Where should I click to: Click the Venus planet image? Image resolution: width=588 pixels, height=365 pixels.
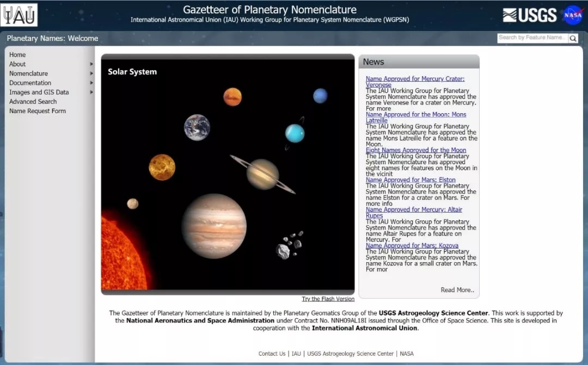point(162,167)
